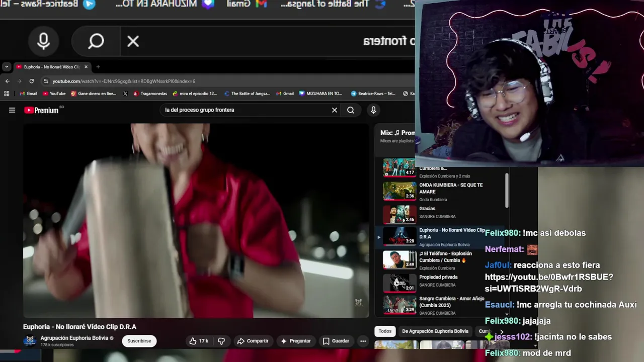Open the first Gmail bookmark
Viewport: 644px width, 362px height.
pos(28,94)
